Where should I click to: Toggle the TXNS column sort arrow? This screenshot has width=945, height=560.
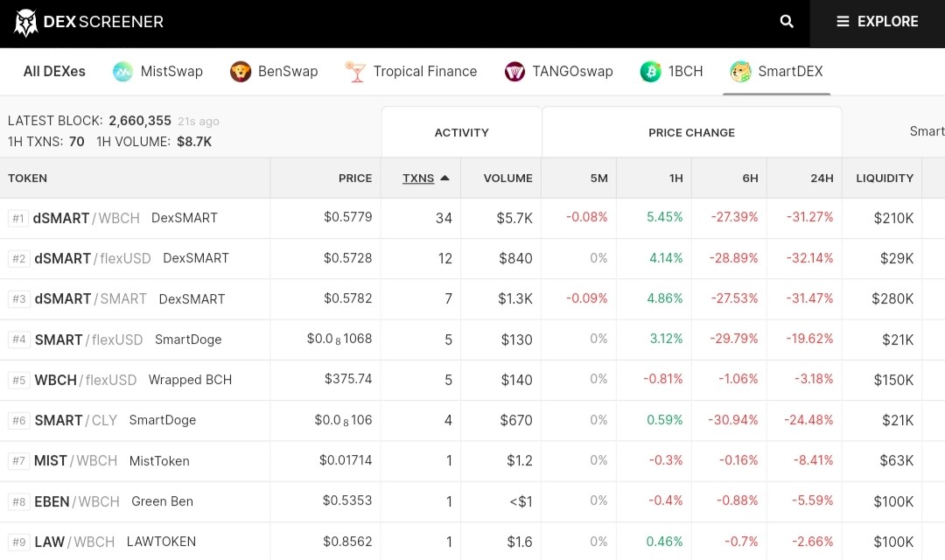click(444, 178)
